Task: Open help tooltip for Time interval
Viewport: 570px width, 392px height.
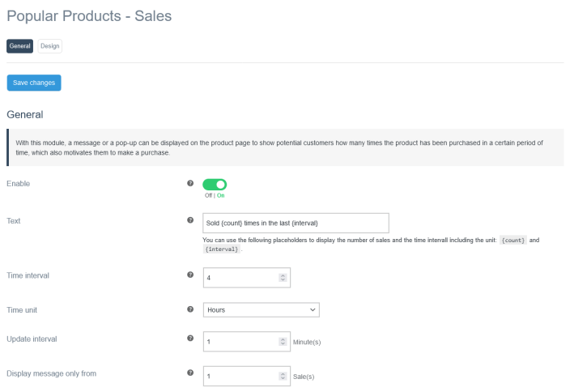Action: pyautogui.click(x=190, y=275)
